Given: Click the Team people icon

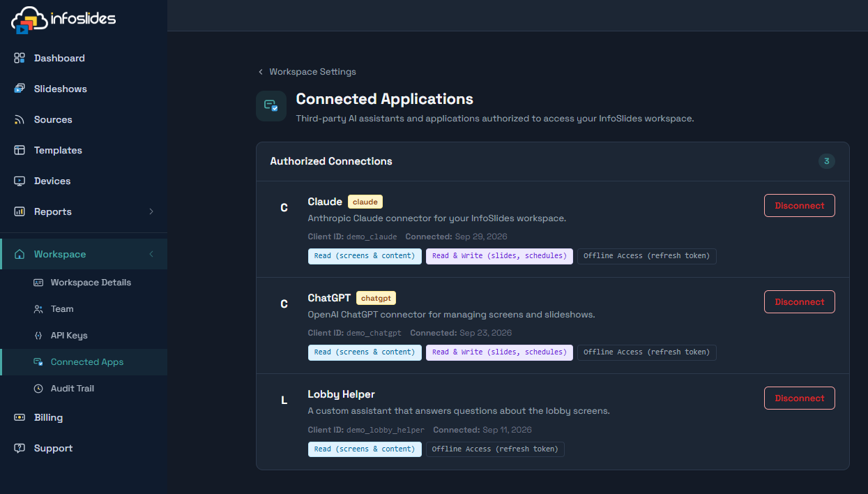Looking at the screenshot, I should pyautogui.click(x=38, y=309).
